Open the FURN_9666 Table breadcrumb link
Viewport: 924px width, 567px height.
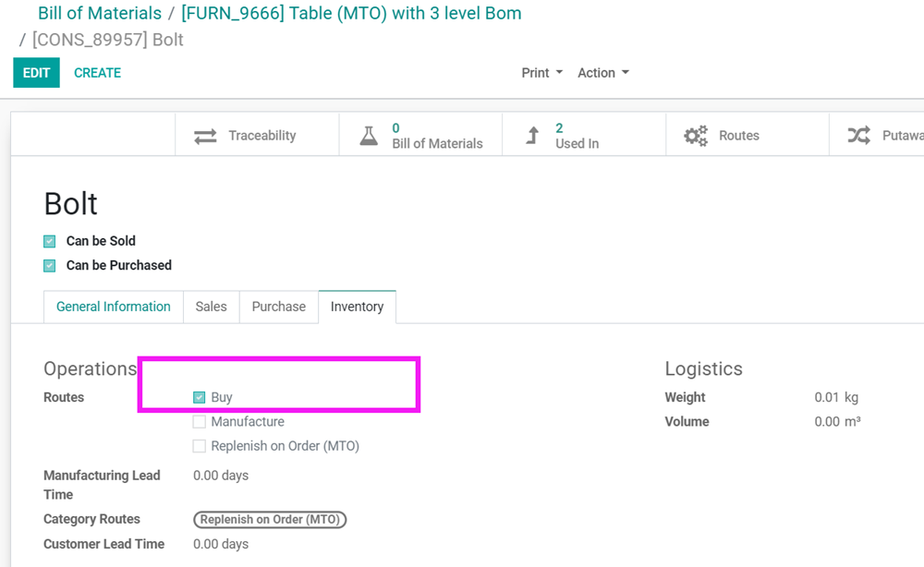coord(351,14)
